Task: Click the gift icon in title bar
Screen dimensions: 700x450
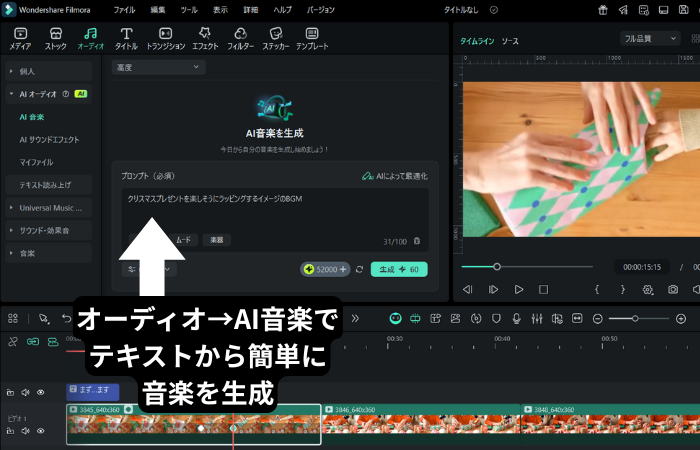Action: point(603,10)
